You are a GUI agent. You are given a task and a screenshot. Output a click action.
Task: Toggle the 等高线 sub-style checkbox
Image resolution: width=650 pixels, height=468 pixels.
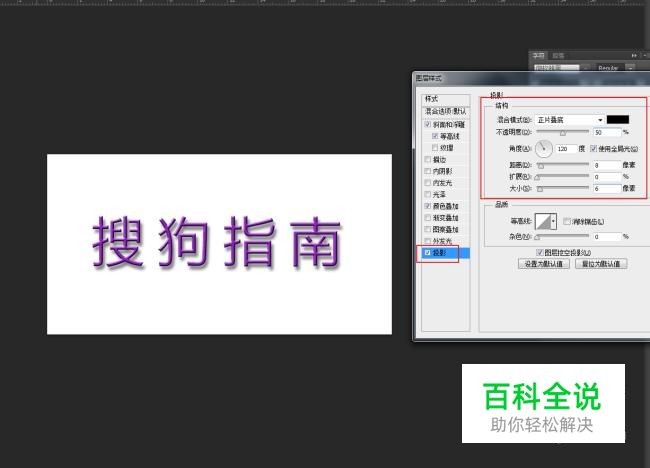(435, 136)
